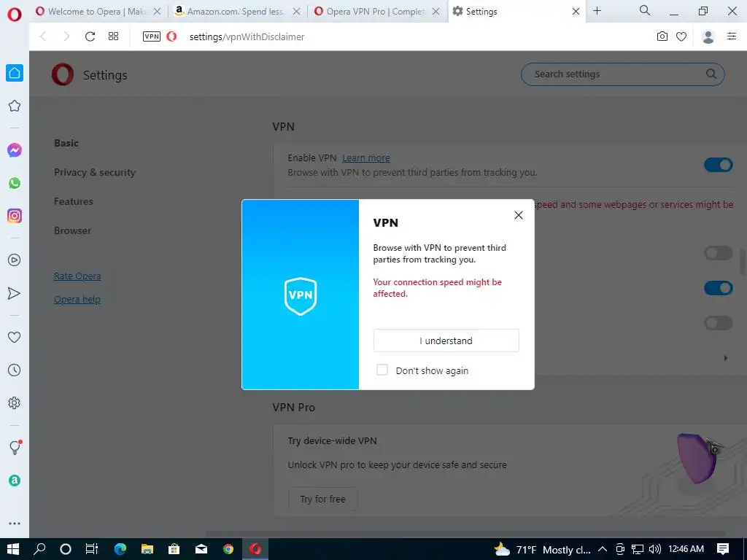Open Bookmarks star in sidebar
Viewport: 747px width, 560px height.
(15, 106)
